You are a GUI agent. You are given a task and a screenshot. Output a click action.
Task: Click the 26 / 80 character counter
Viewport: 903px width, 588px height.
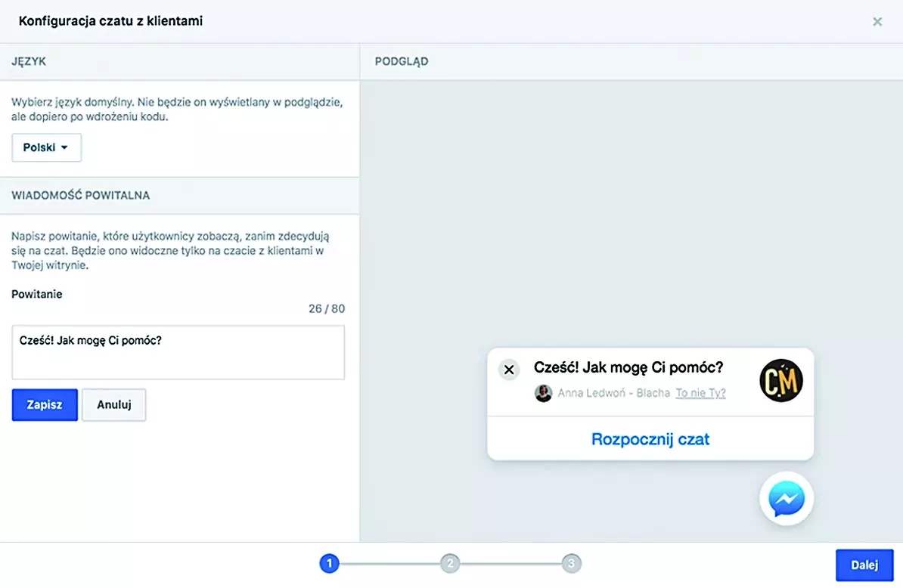[326, 309]
